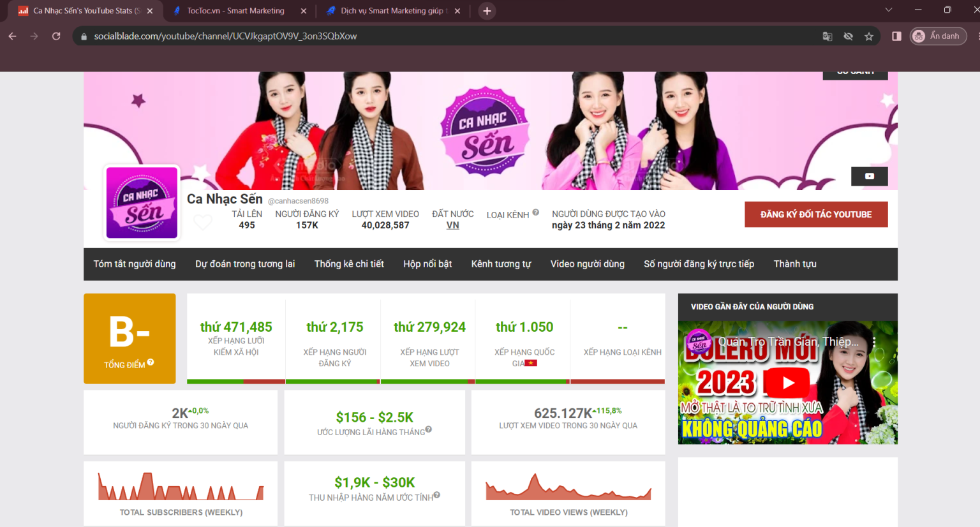Toggle the crossed-eye icon in the address bar
Screen dimensions: 980x527
tap(848, 36)
